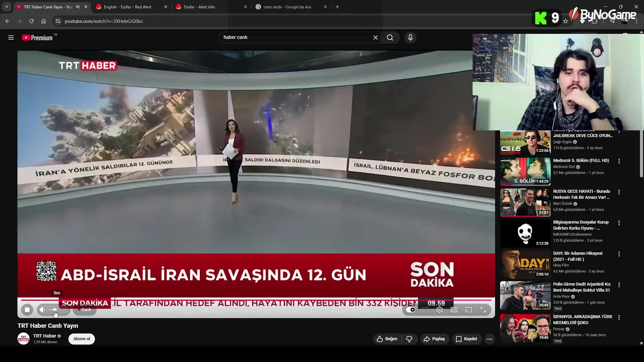
Task: Close the nato nedir Google tab
Action: coord(326,7)
